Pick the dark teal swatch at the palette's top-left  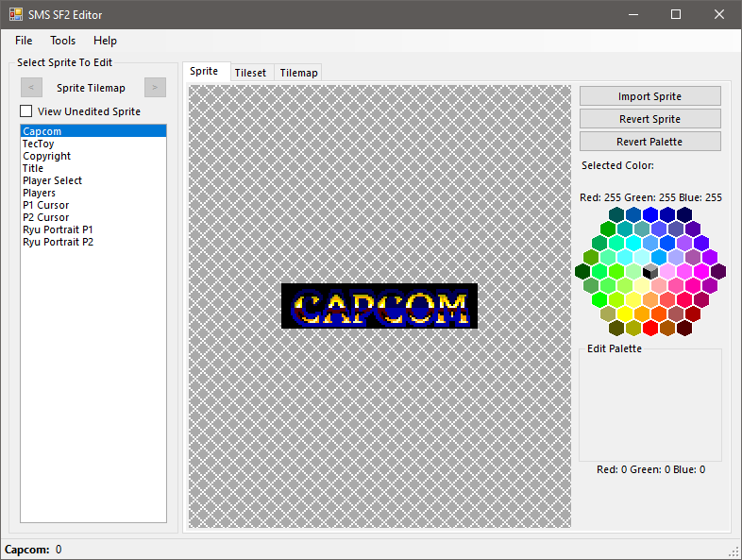coord(616,214)
